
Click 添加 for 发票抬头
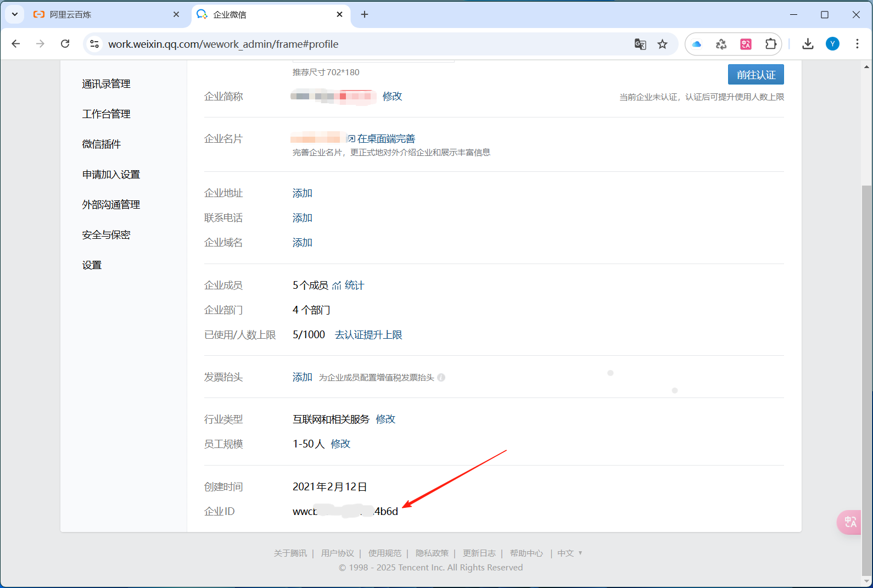pos(302,377)
